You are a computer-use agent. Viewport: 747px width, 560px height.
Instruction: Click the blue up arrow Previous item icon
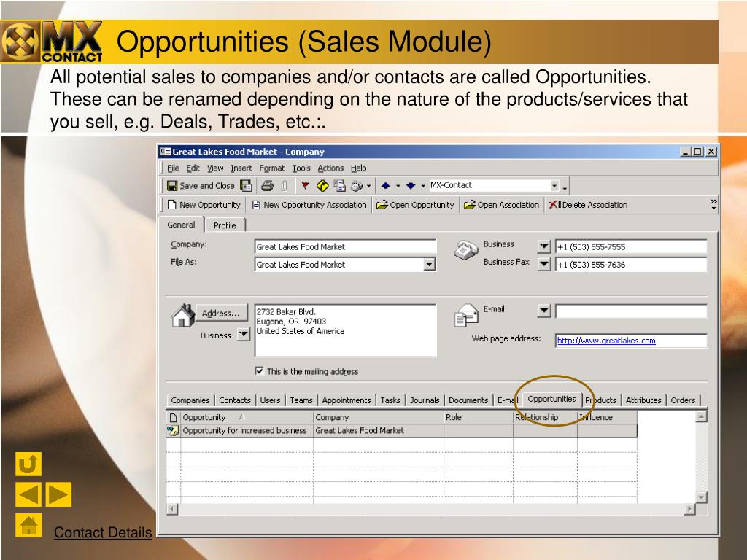coord(385,186)
